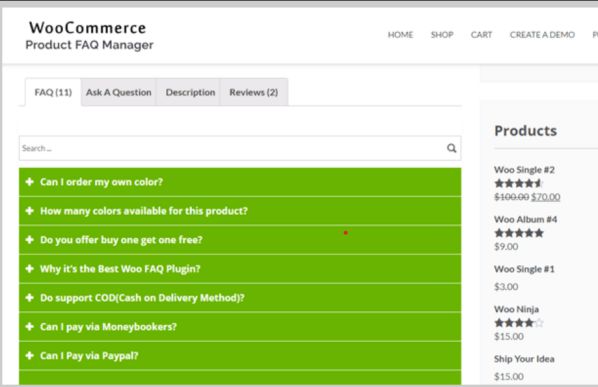The height and width of the screenshot is (387, 598).
Task: Open the Reviews (2) tab
Action: (254, 92)
